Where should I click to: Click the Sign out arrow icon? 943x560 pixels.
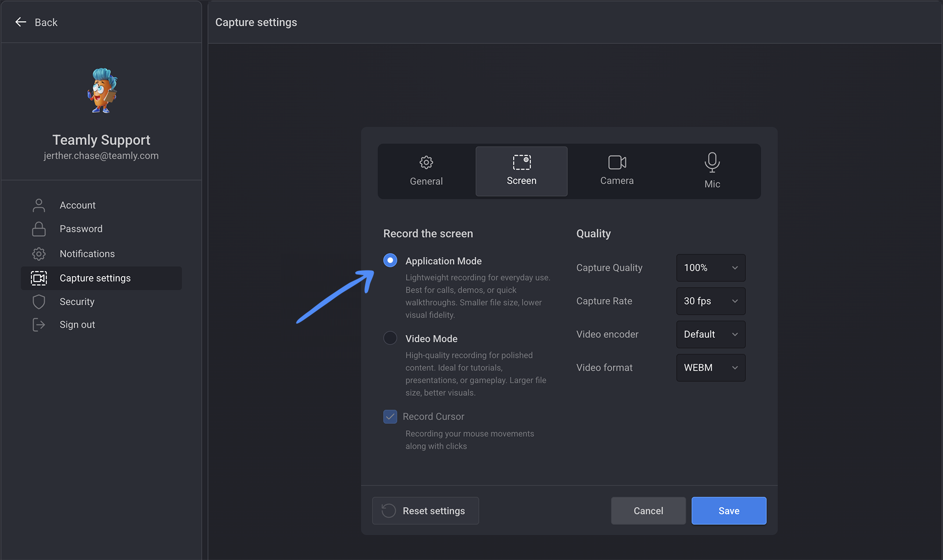39,325
